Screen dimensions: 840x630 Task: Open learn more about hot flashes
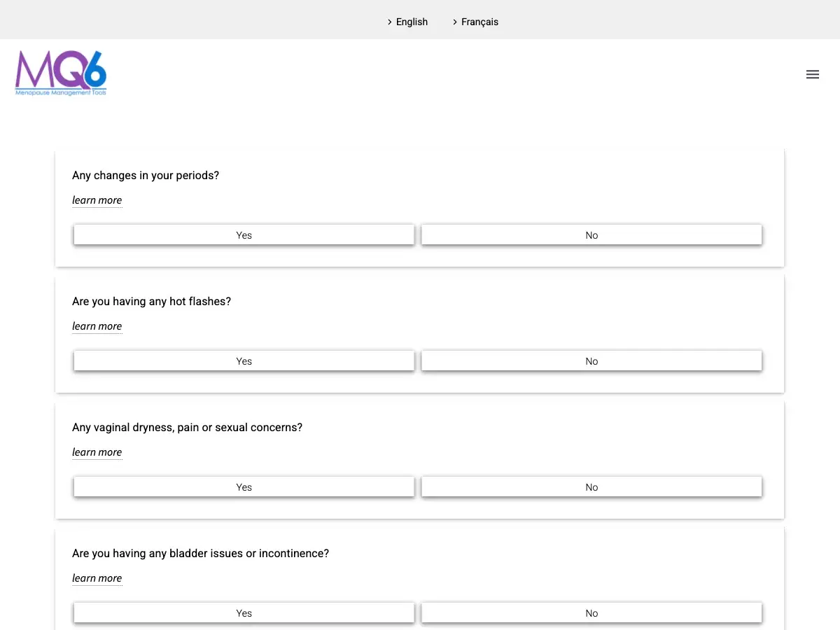tap(97, 326)
